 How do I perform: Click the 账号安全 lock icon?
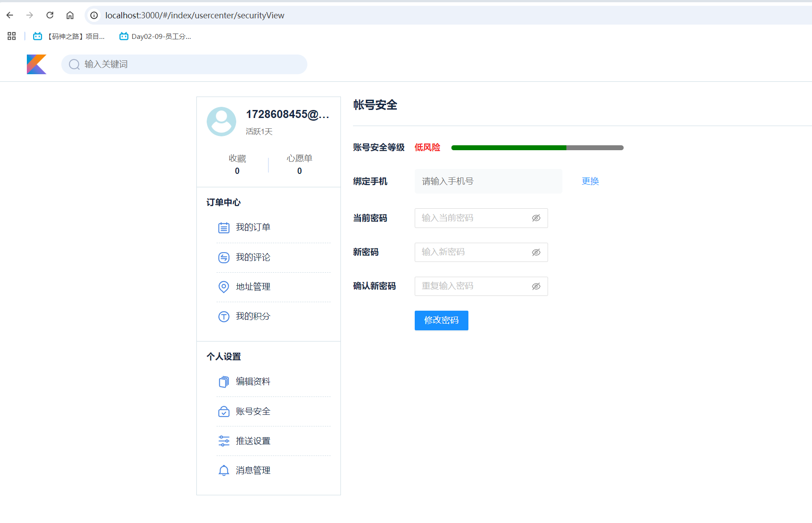(x=224, y=412)
